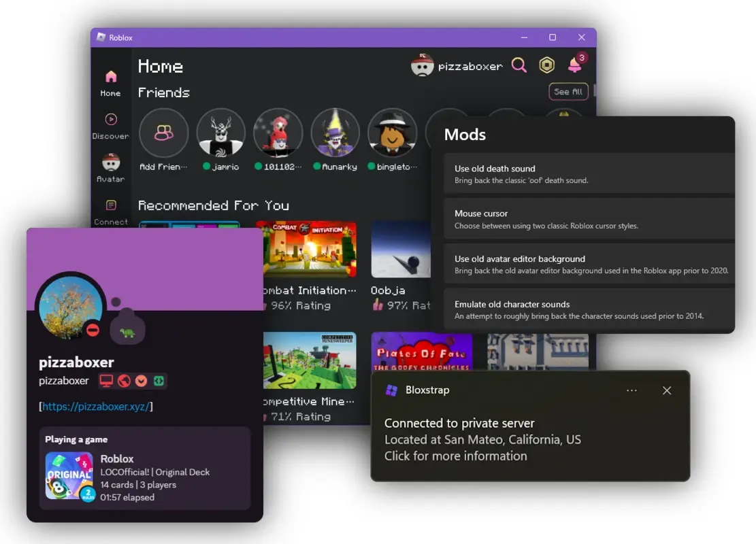Open notifications via the bell icon
Screen dimensions: 756x544
pyautogui.click(x=574, y=65)
